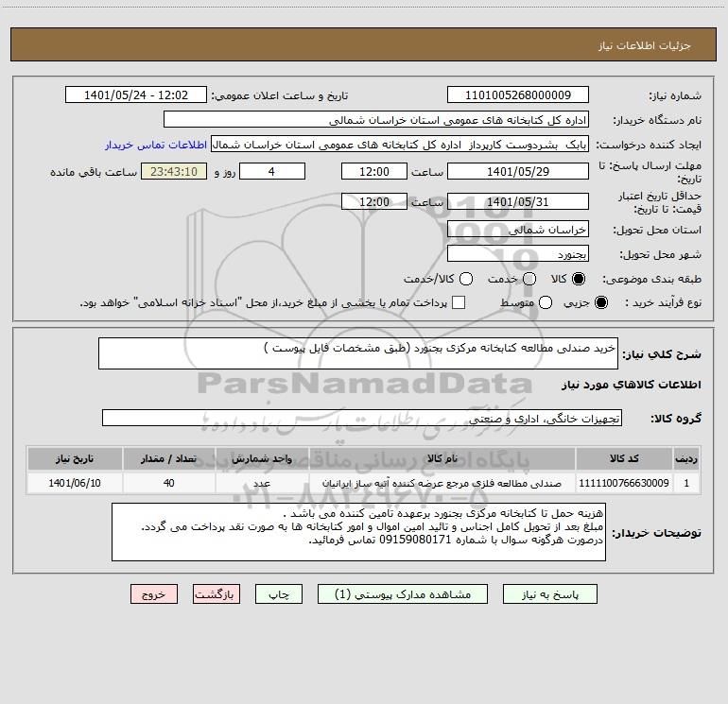The width and height of the screenshot is (728, 704).
Task: Click the days remaining field showing 4
Action: 272,171
